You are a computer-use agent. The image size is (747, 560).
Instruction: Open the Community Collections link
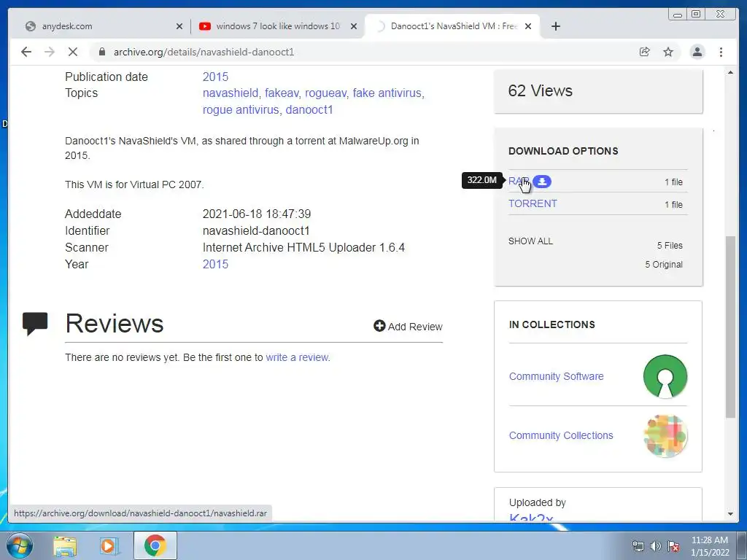click(561, 435)
